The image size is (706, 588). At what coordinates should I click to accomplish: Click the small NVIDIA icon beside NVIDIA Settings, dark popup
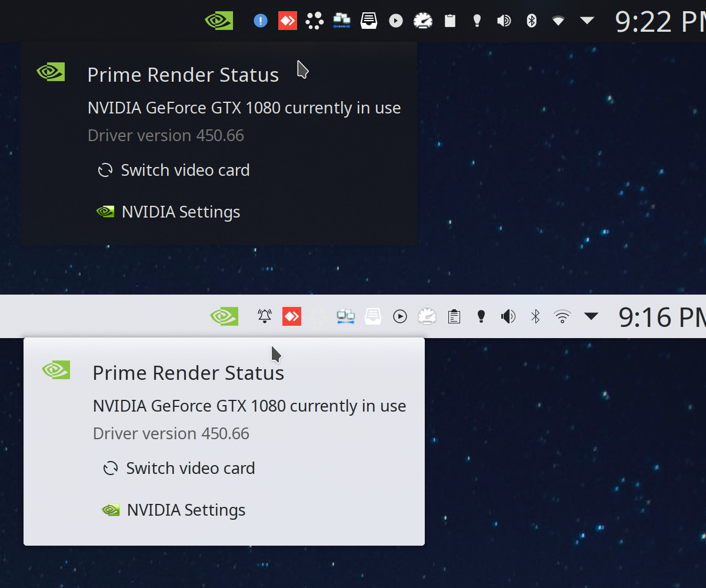pyautogui.click(x=105, y=212)
